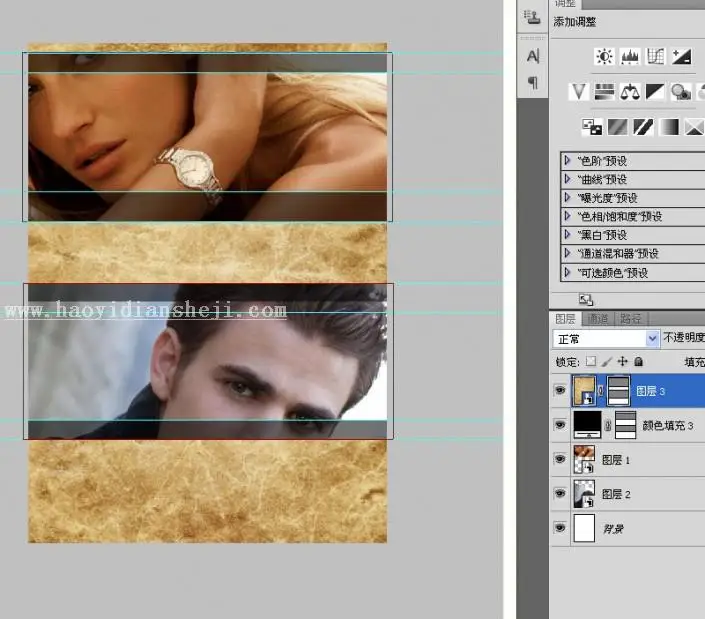Click black color swatch of 颜色填充 3
705x619 pixels.
tap(587, 425)
